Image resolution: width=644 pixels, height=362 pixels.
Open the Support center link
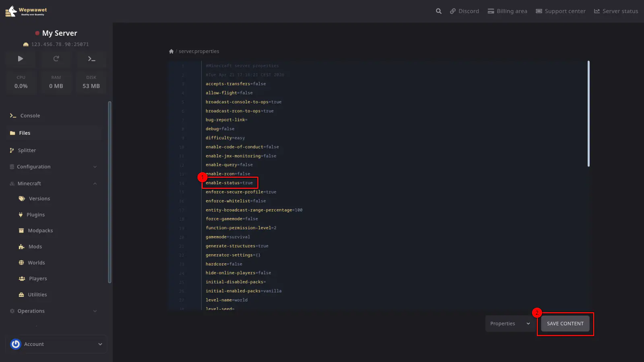pos(560,11)
